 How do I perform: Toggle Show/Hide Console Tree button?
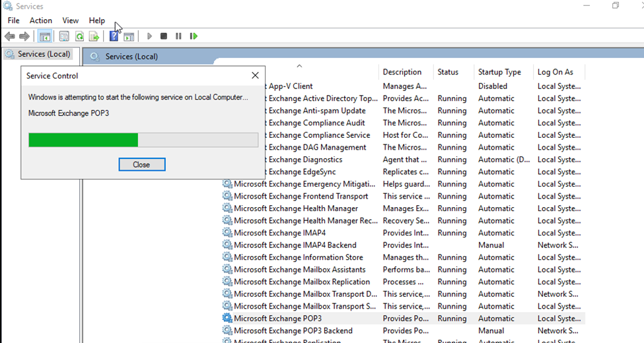[45, 36]
